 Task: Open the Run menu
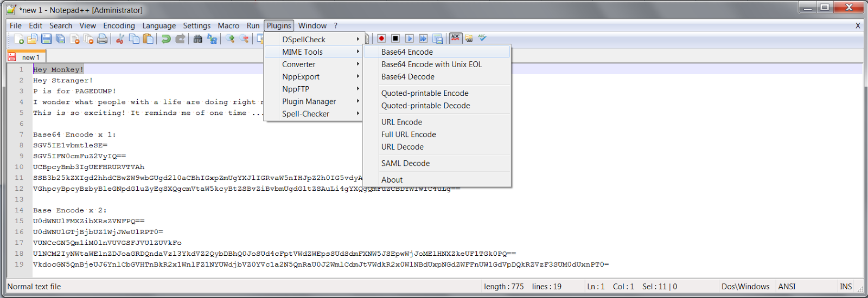coord(253,25)
